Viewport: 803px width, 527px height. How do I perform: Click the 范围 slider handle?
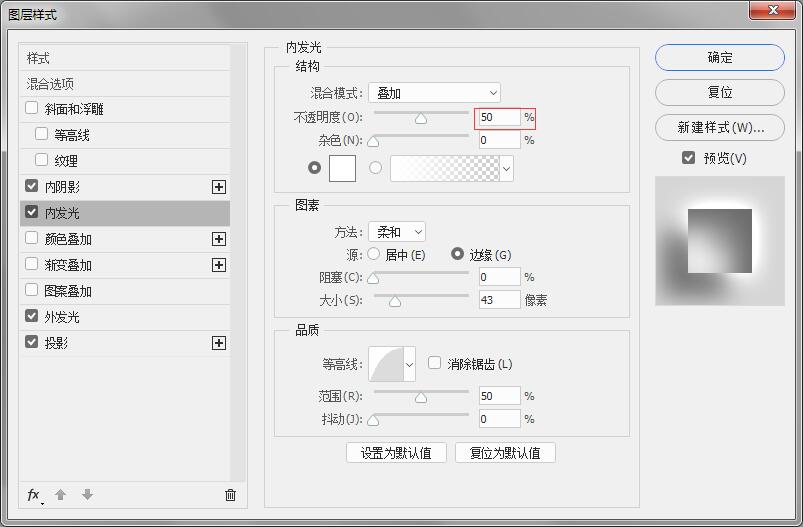click(421, 397)
